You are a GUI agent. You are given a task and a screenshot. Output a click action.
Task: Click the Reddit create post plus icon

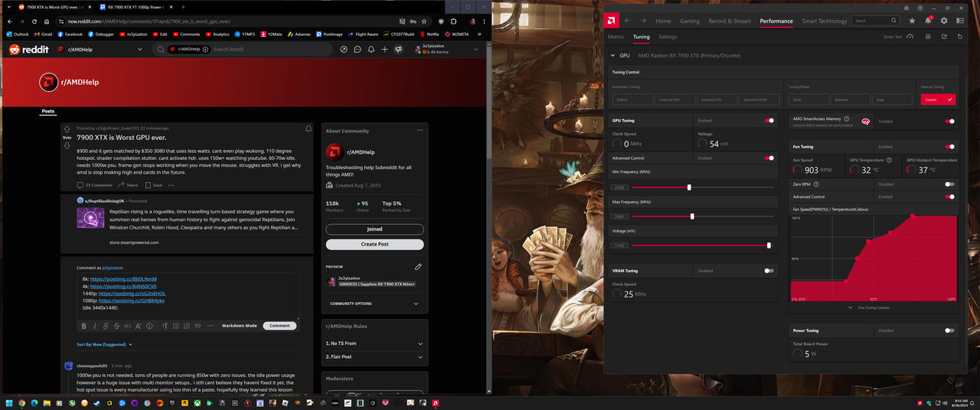pos(384,49)
